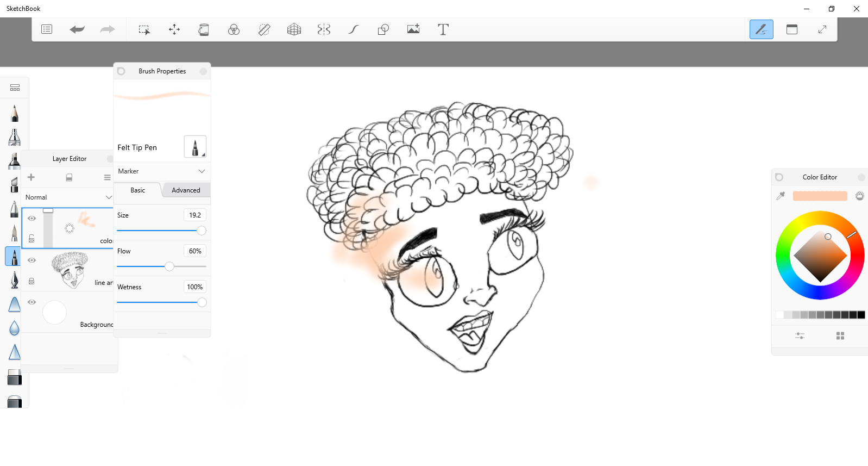The width and height of the screenshot is (868, 466).
Task: Pick the eyedropper in Color Editor
Action: click(x=781, y=196)
